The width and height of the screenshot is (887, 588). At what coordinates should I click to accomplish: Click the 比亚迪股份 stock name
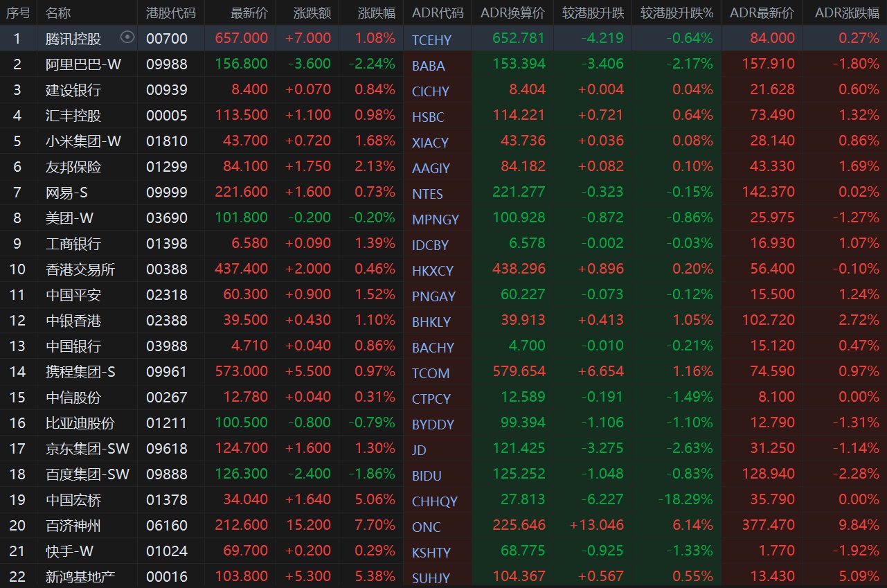[80, 422]
